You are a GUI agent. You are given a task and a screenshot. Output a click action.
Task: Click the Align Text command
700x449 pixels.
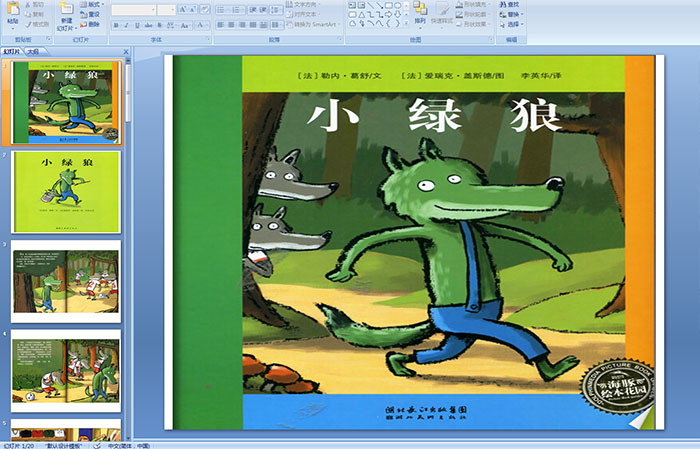305,14
